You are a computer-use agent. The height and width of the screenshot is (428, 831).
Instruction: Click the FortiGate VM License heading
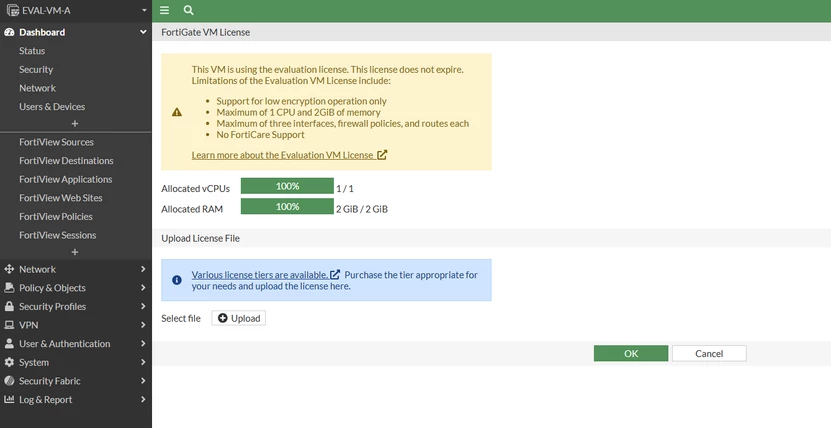tap(206, 32)
